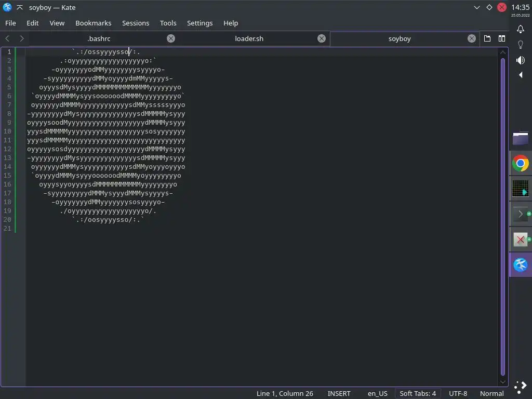Click Line 1, Column 26 in status bar

coord(285,394)
